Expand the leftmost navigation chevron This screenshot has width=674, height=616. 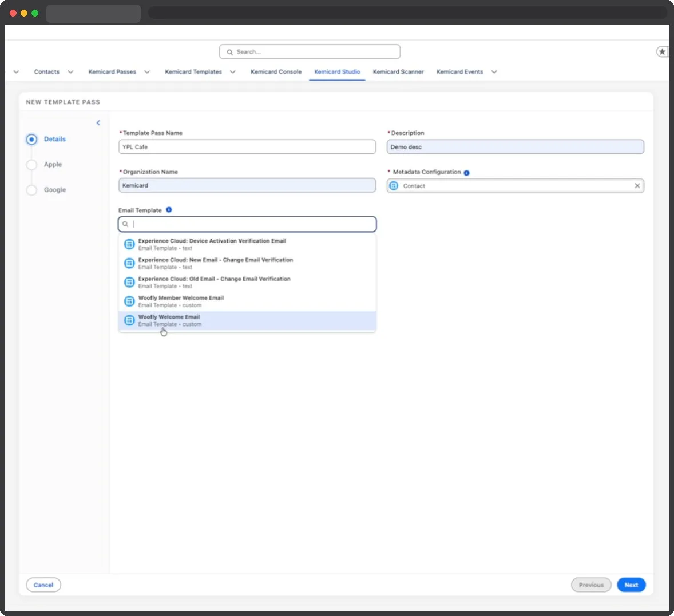pyautogui.click(x=16, y=71)
